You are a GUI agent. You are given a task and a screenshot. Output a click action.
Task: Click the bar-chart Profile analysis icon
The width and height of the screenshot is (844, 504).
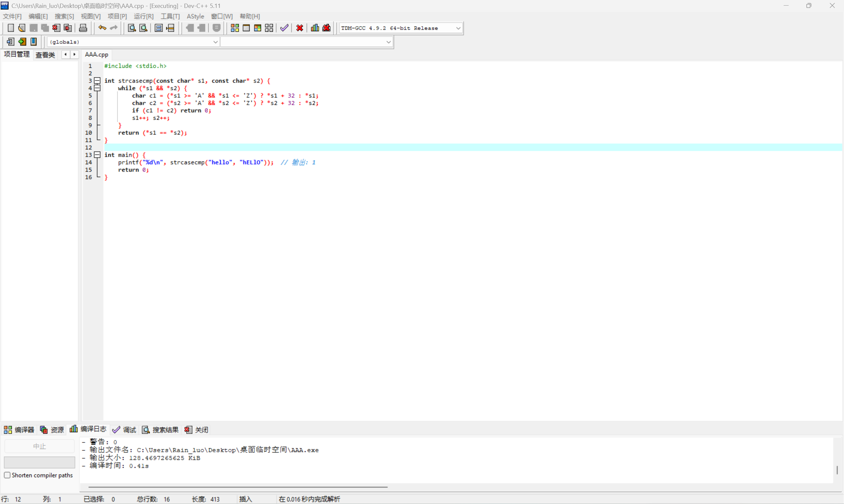click(315, 28)
